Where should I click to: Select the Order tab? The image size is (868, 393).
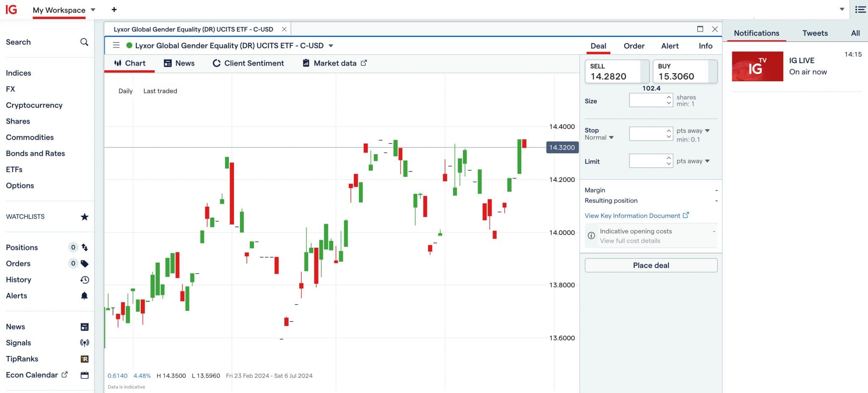pos(634,46)
